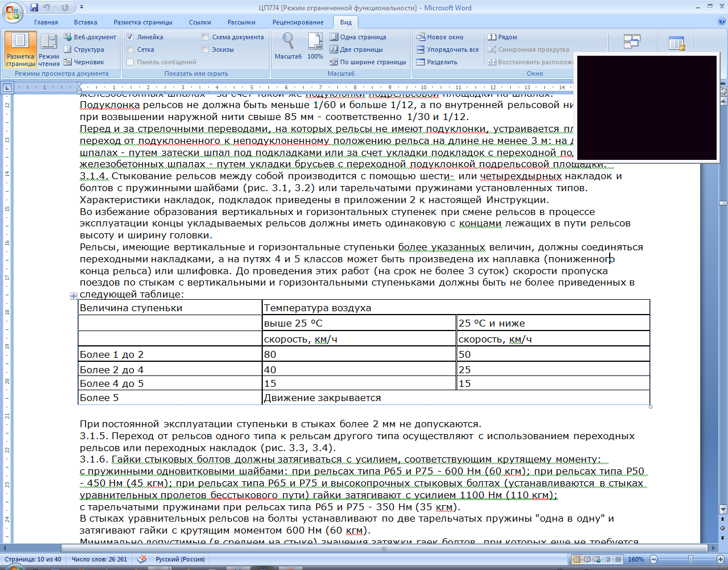728x570 pixels.
Task: Open Microsoft Word help
Action: coord(722,22)
